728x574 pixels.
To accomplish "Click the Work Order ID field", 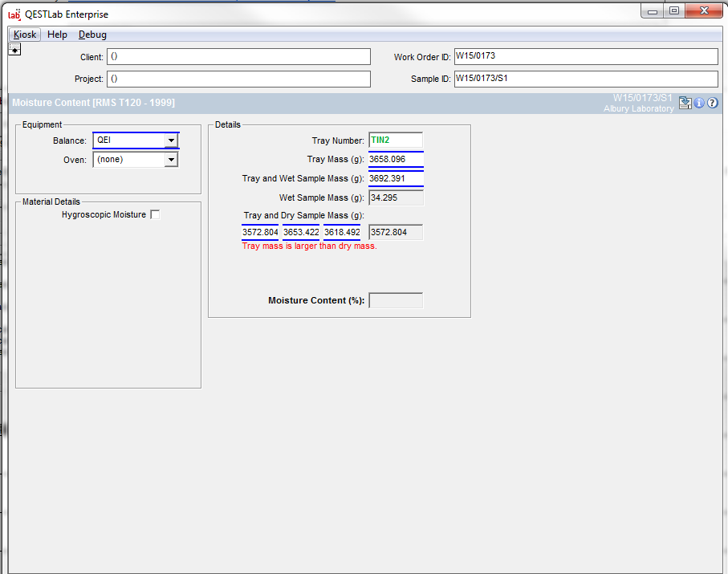I will tap(585, 57).
